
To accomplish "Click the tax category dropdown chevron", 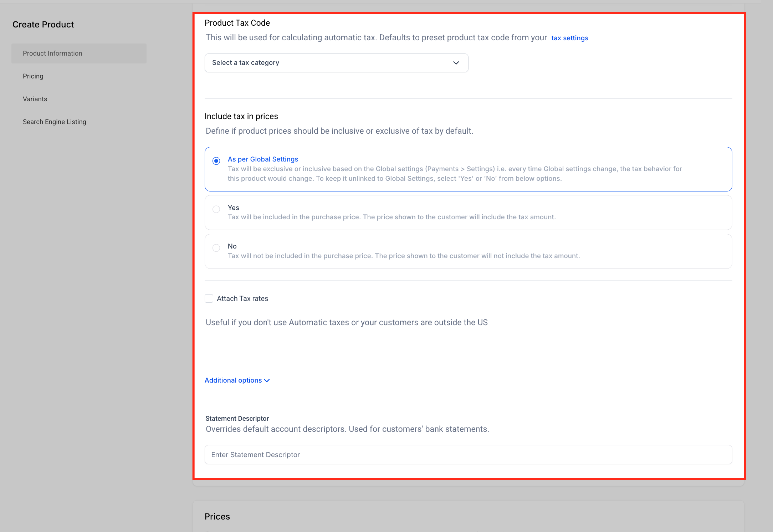I will tap(456, 63).
